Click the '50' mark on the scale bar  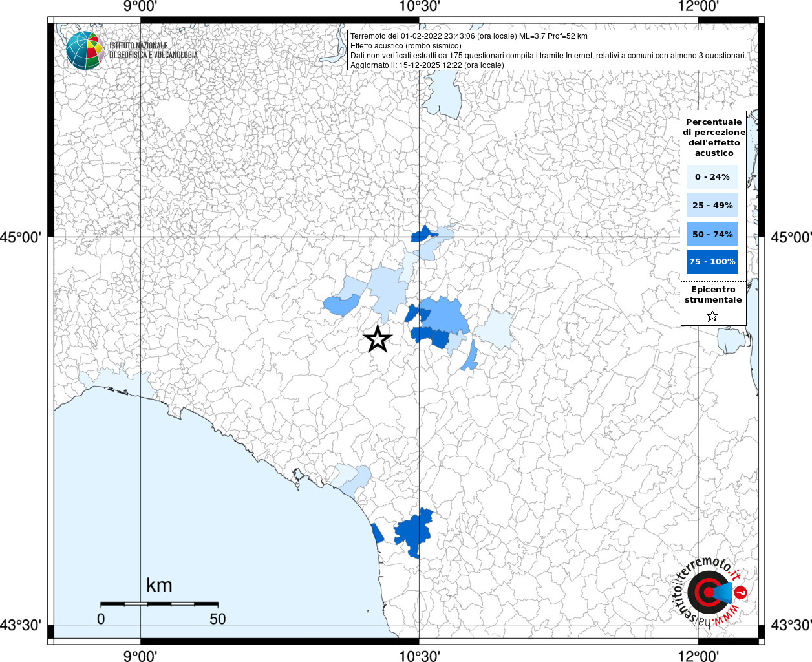217,619
